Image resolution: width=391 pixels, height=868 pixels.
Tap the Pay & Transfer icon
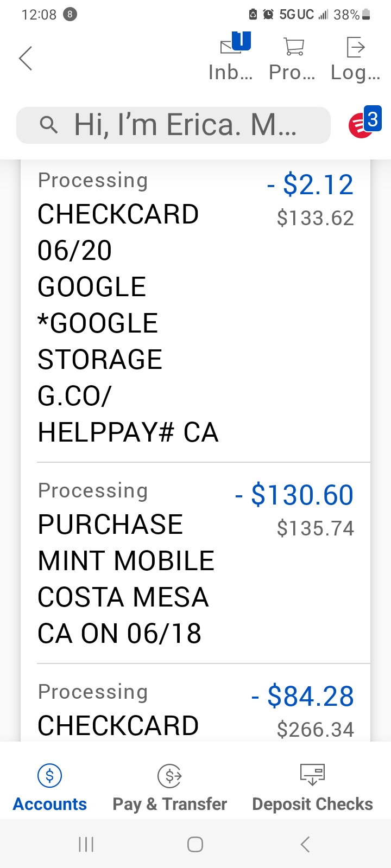point(169,776)
